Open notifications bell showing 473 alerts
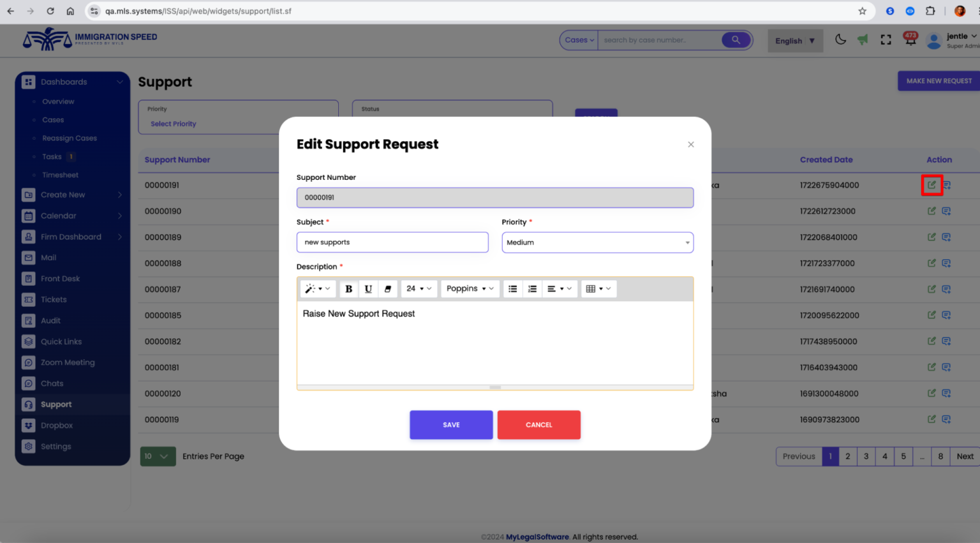Screen dimensions: 980x543 (909, 40)
